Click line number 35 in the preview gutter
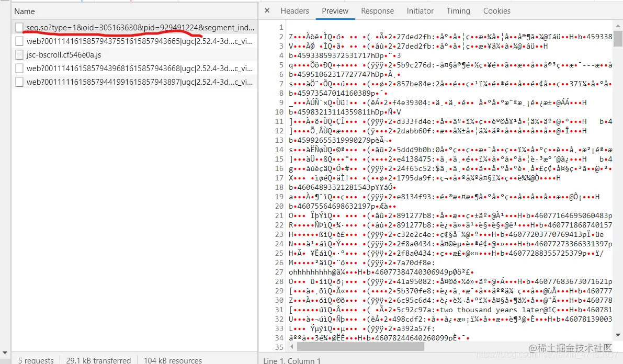Viewport: 623px width, 364px height. click(279, 347)
